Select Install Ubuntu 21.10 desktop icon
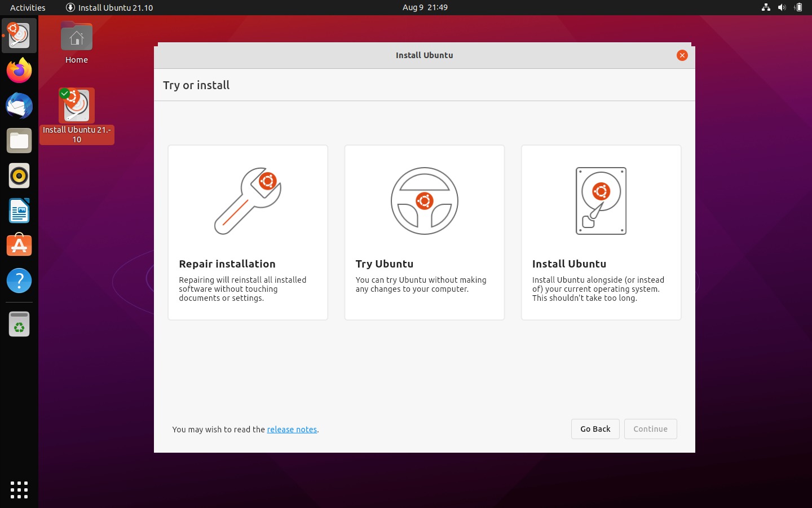The image size is (812, 508). click(x=77, y=106)
